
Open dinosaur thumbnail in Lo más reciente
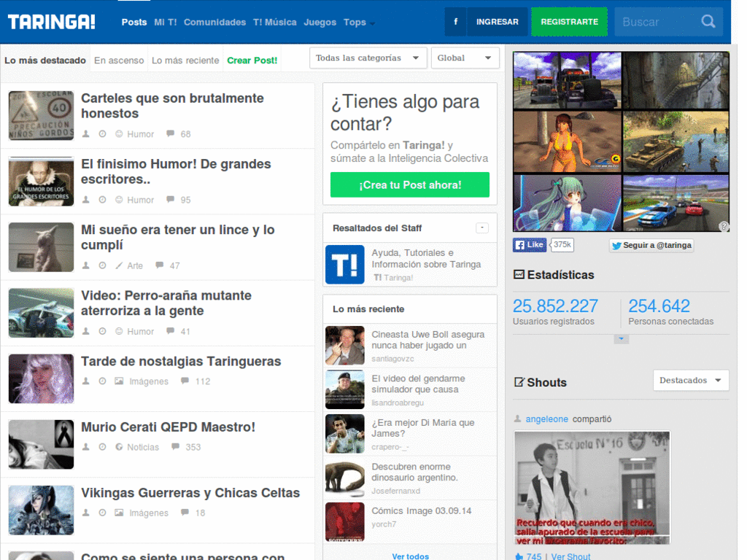pyautogui.click(x=345, y=478)
